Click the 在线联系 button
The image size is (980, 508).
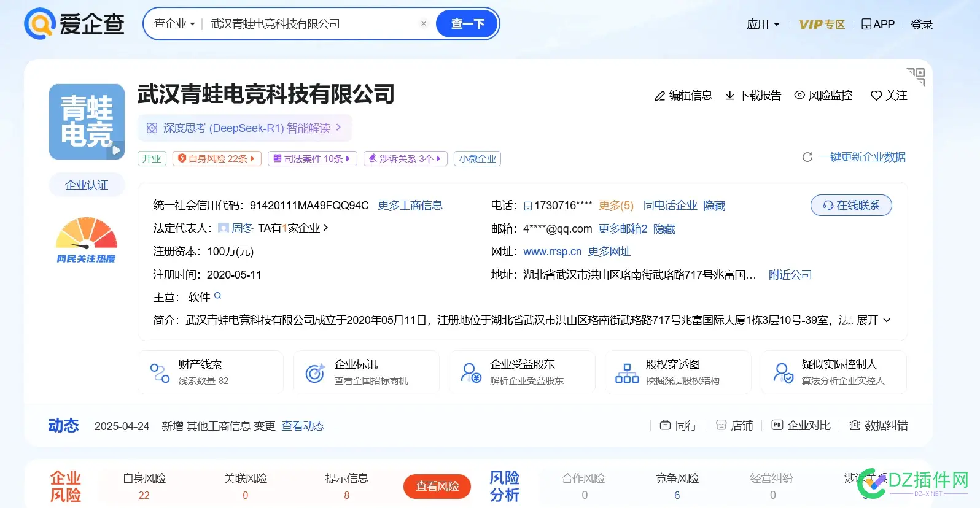pyautogui.click(x=851, y=205)
